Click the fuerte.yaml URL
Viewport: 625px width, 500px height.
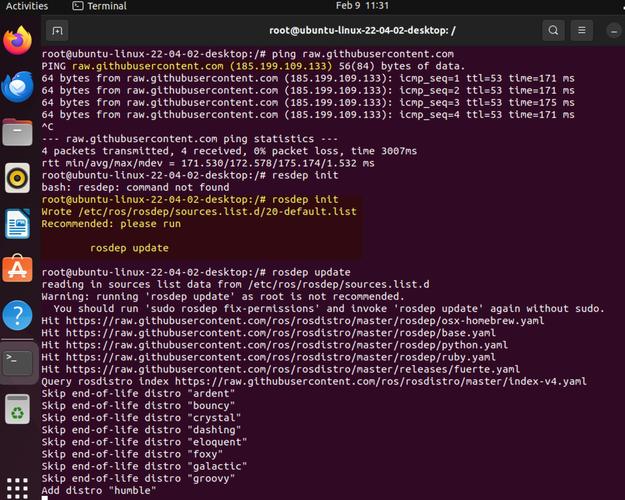[x=293, y=369]
